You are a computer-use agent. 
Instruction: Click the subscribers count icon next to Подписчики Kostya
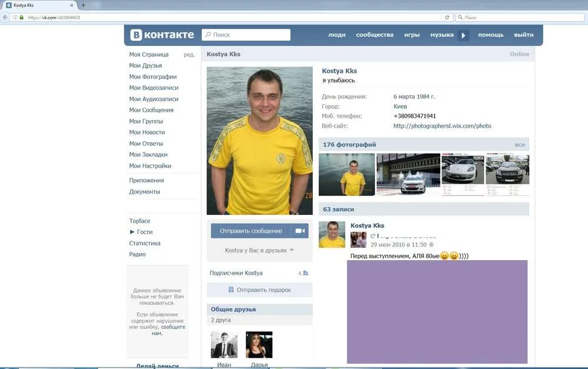tap(306, 273)
